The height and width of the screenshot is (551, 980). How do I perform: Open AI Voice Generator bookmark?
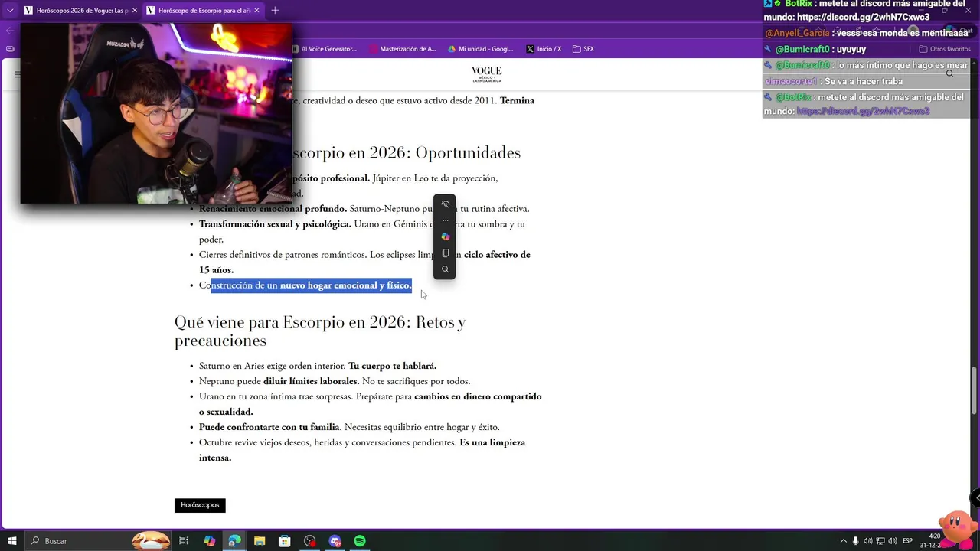[323, 49]
